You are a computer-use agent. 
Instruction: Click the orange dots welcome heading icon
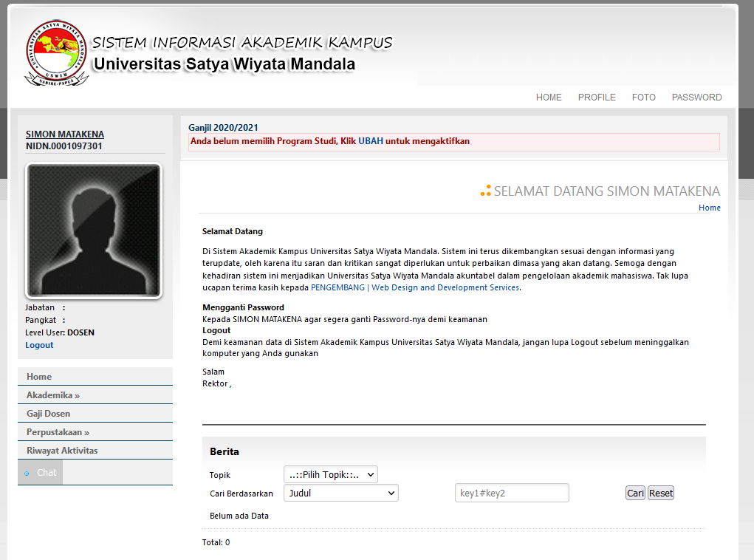(x=485, y=191)
